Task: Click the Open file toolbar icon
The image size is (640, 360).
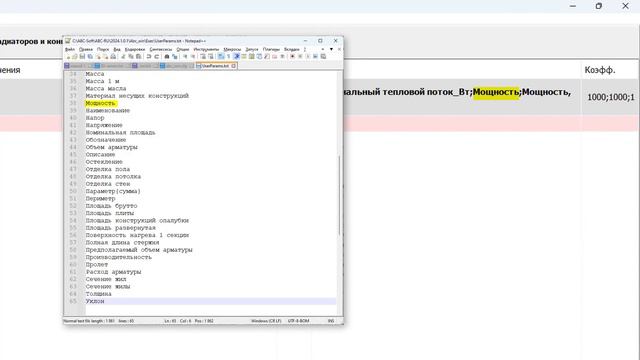Action: click(74, 56)
